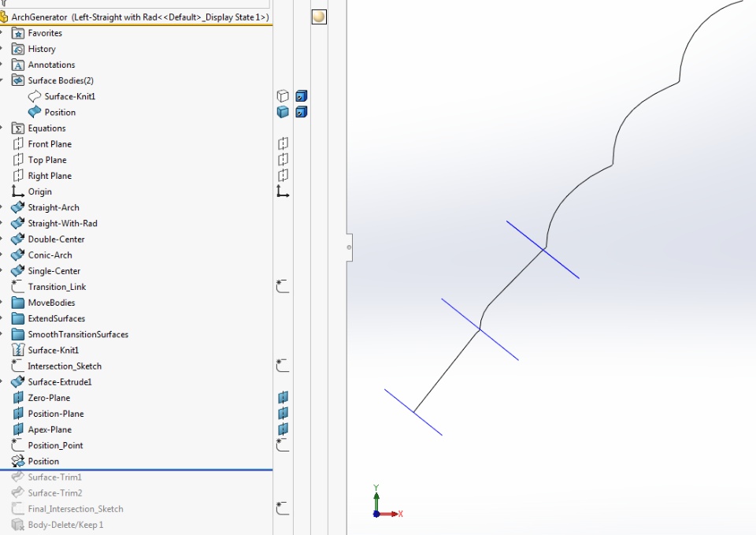Change display mode of Surface-Knit1 body
The width and height of the screenshot is (756, 535).
tap(302, 96)
